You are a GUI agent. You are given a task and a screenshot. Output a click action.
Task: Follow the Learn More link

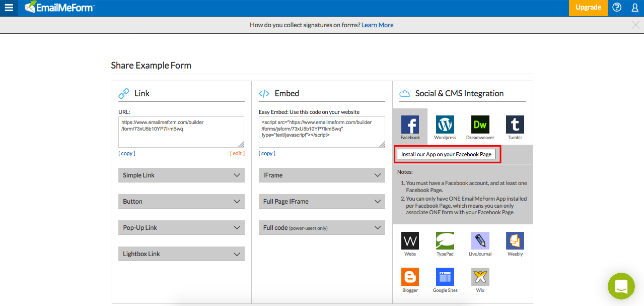tap(377, 25)
